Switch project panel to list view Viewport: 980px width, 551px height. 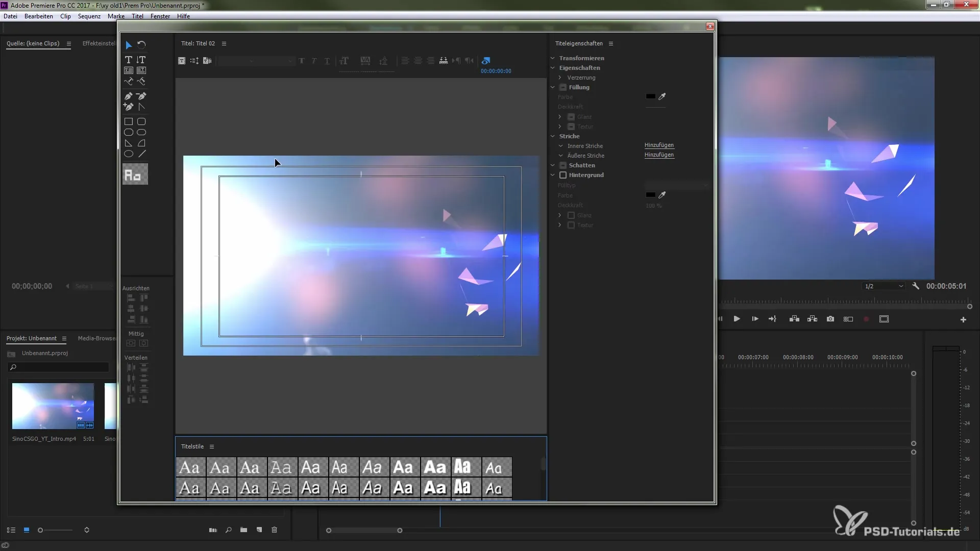point(11,530)
